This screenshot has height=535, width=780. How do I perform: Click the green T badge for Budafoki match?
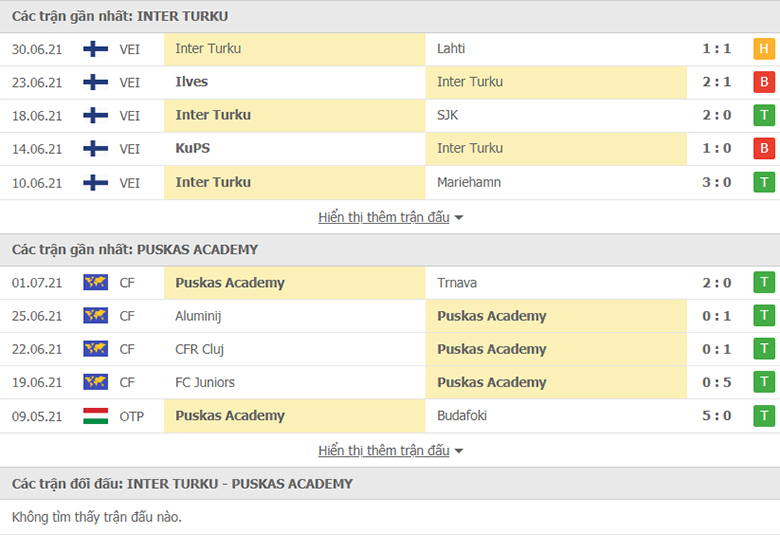[x=764, y=416]
